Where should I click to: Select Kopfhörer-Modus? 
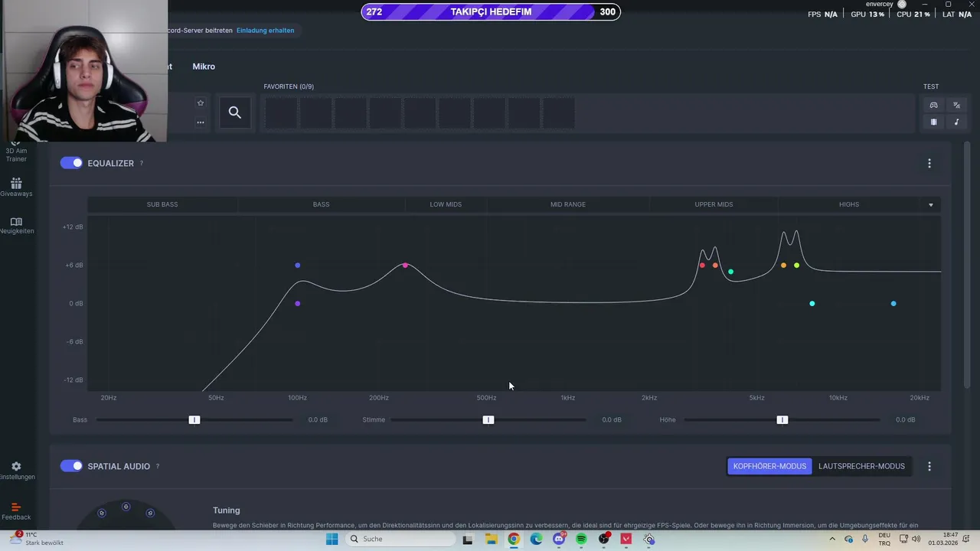pyautogui.click(x=769, y=466)
